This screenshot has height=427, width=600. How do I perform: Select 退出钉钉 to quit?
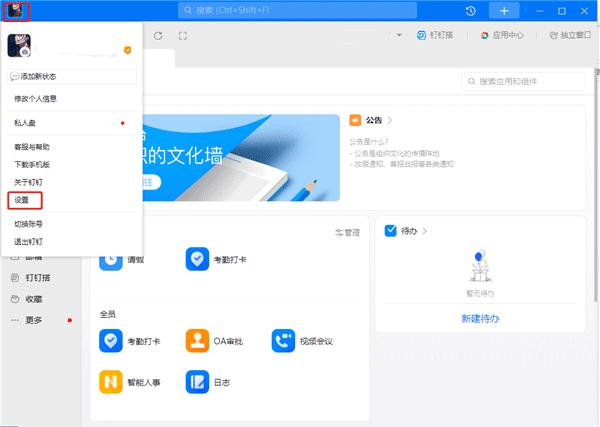click(28, 241)
